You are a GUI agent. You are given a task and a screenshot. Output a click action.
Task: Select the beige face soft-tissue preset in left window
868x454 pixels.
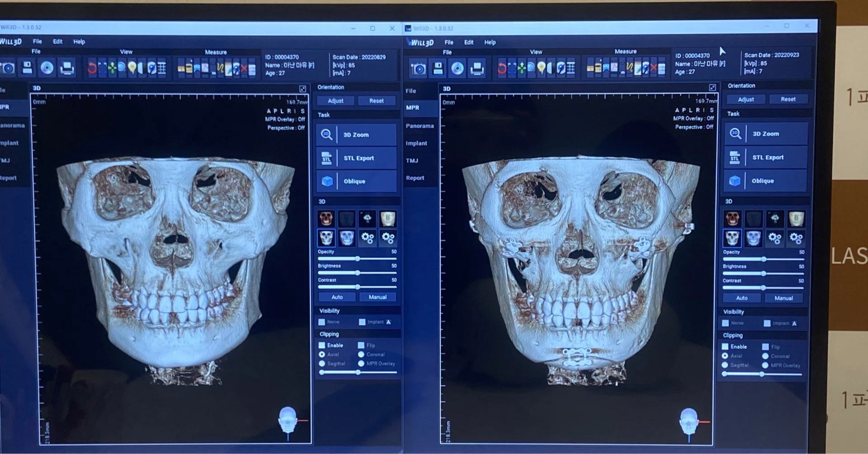pyautogui.click(x=387, y=219)
